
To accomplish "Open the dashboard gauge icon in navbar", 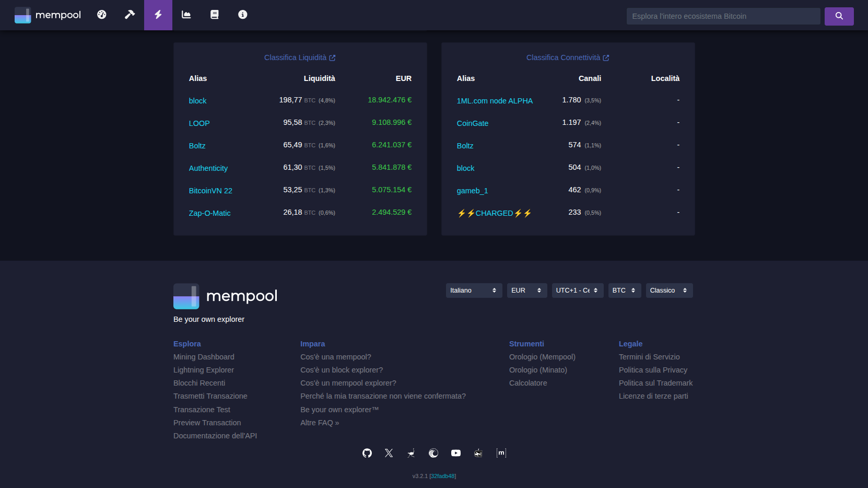I will click(x=102, y=15).
